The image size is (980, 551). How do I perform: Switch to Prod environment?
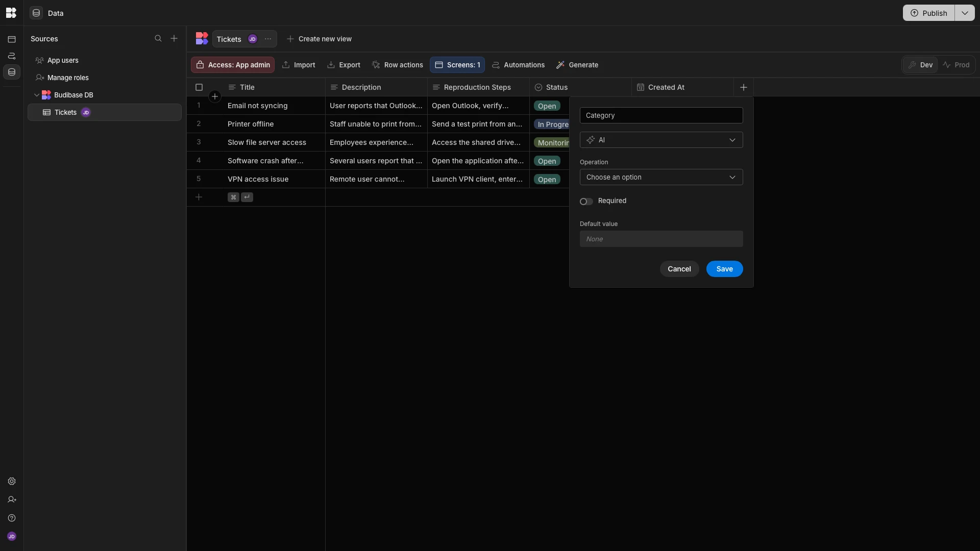pos(956,65)
